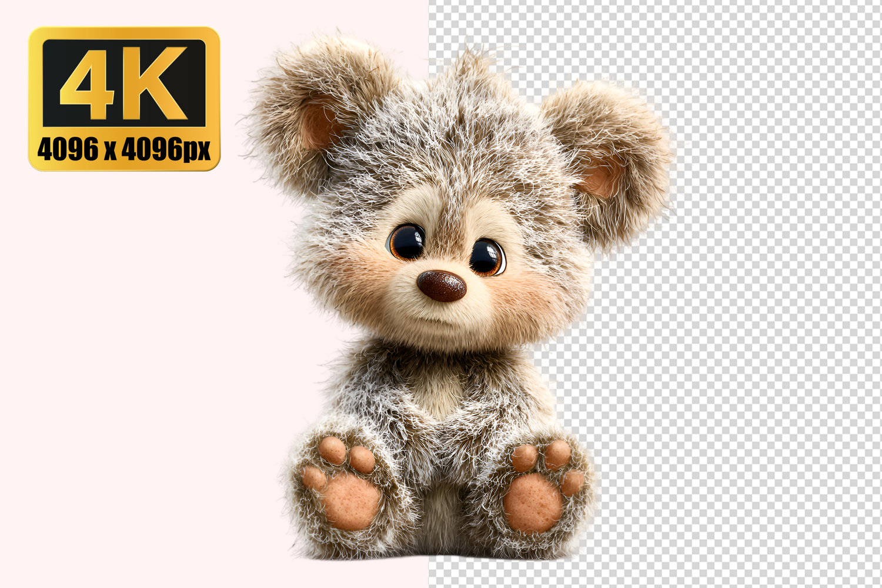Viewport: 882px width, 588px height.
Task: Click the gold 4K badge logo
Action: [123, 98]
